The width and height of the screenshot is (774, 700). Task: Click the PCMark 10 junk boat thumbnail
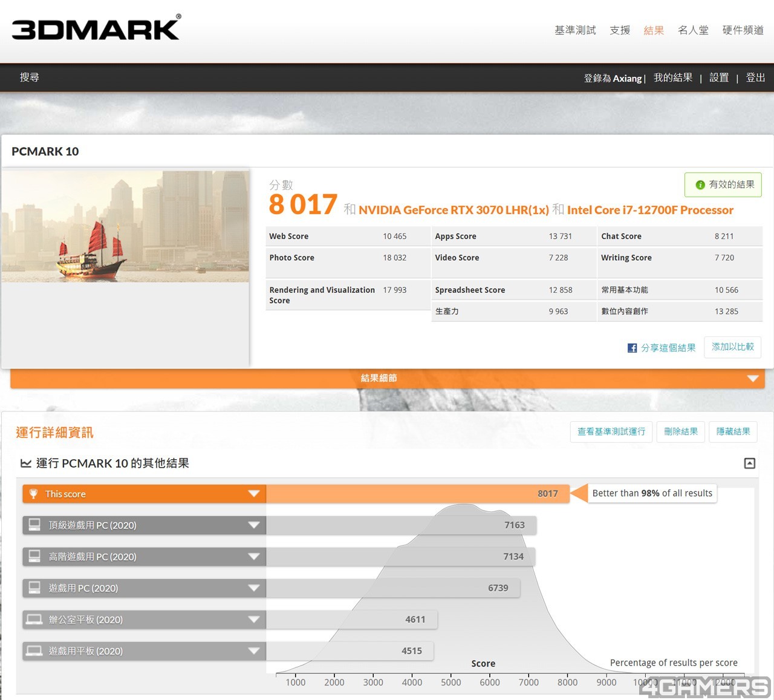click(x=125, y=226)
